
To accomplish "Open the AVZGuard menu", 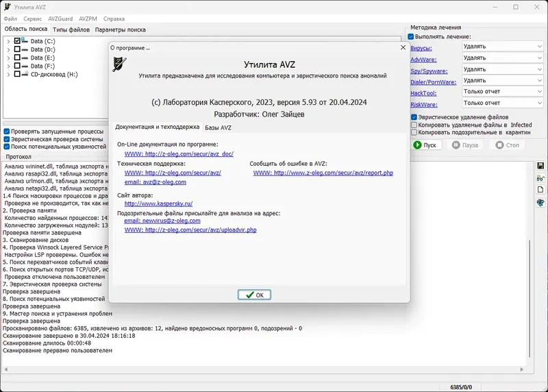I will [x=60, y=19].
